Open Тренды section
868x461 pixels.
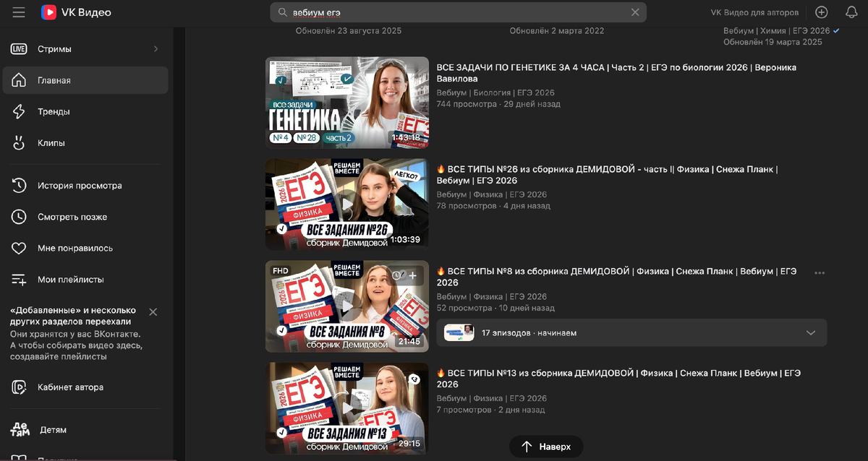tap(85, 112)
